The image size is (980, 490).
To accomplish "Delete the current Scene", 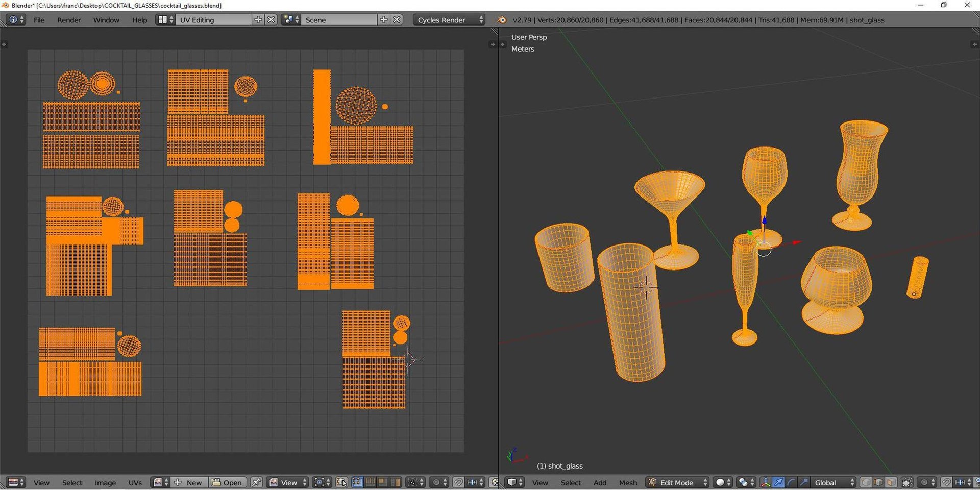I will pos(397,19).
